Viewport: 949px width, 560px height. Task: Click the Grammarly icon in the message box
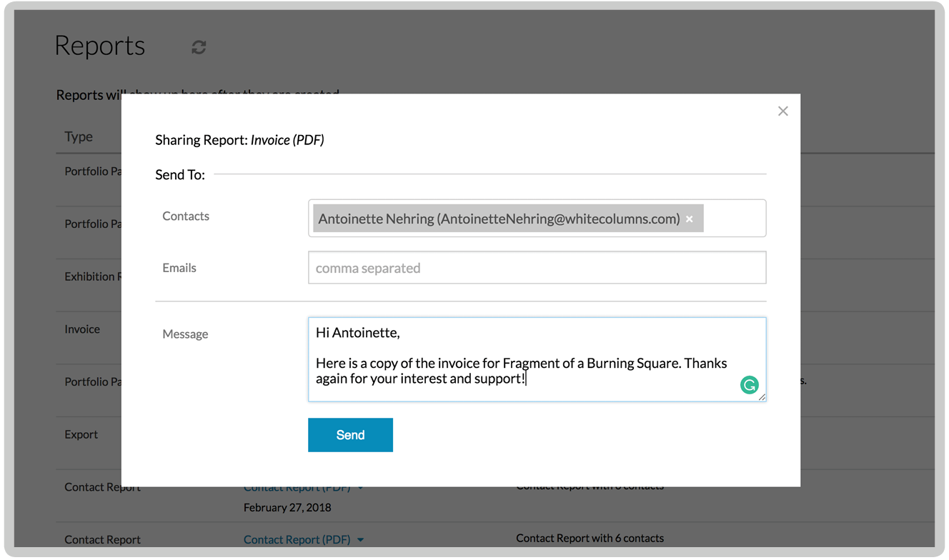tap(749, 384)
